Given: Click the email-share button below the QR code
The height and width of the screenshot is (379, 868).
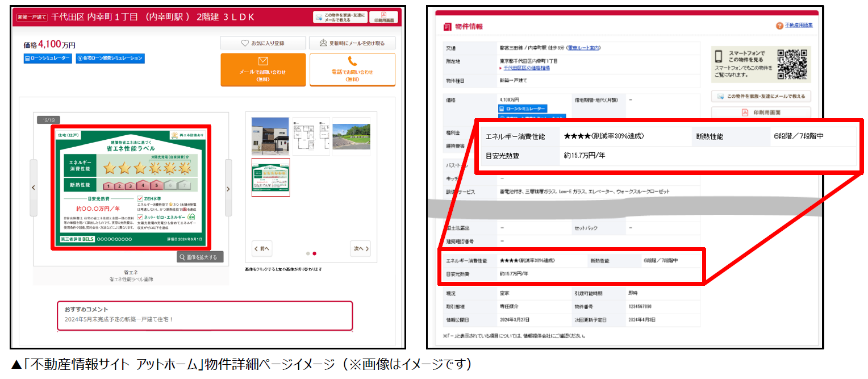Looking at the screenshot, I should point(761,97).
